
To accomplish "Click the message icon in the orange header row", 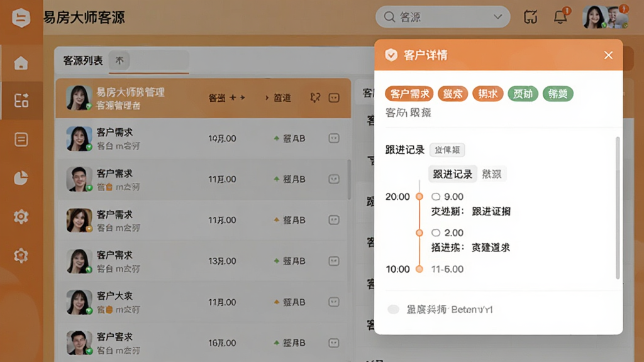I will coord(334,97).
